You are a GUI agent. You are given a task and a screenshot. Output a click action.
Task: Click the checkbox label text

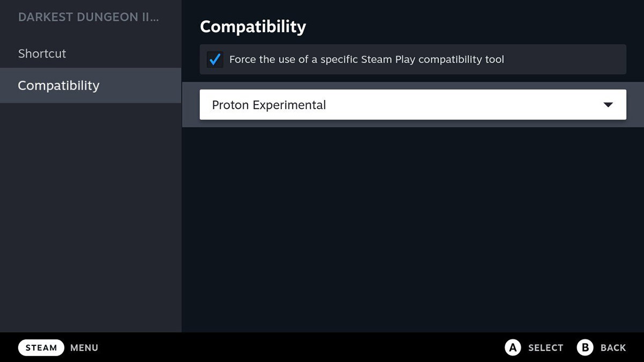pos(367,60)
